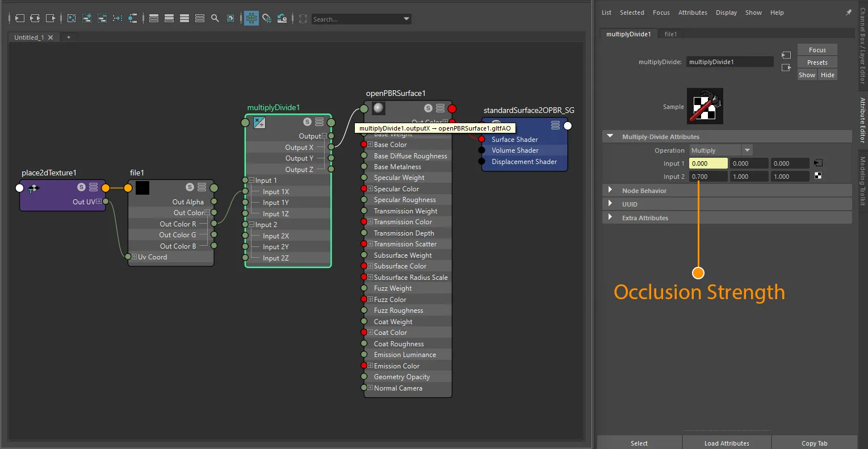
Task: Click the Output Connections toolbar icon
Action: click(x=50, y=18)
